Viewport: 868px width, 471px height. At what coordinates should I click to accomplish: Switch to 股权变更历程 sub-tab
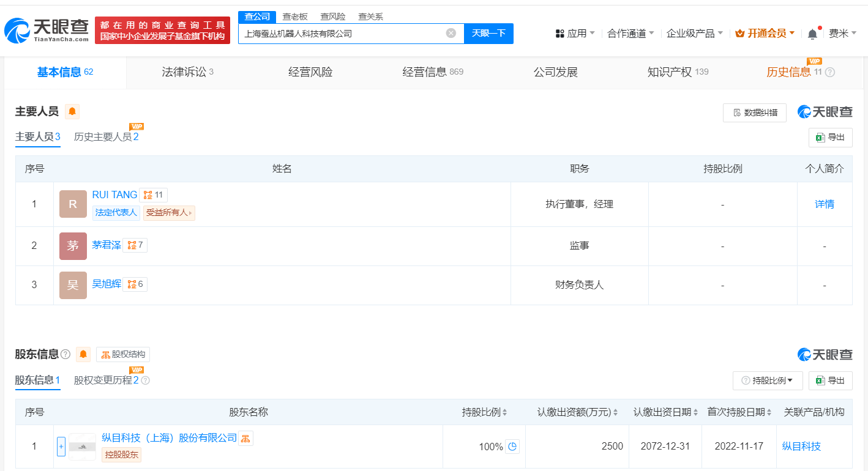[107, 380]
